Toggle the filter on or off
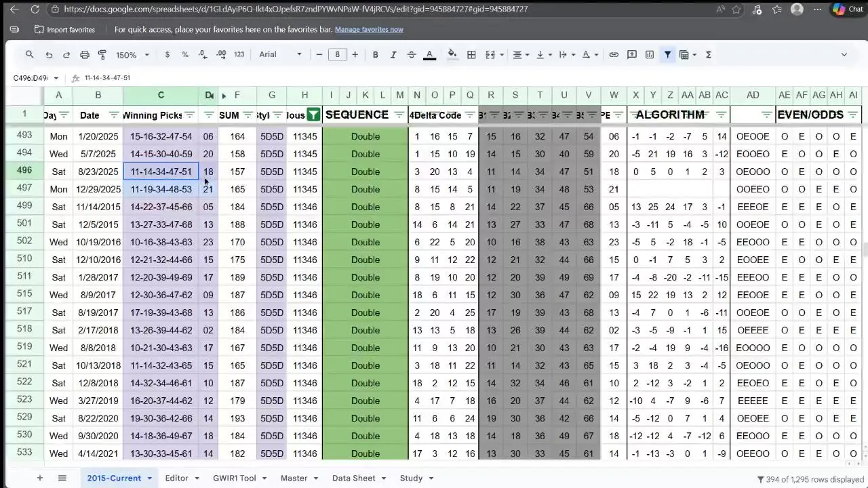 (668, 55)
